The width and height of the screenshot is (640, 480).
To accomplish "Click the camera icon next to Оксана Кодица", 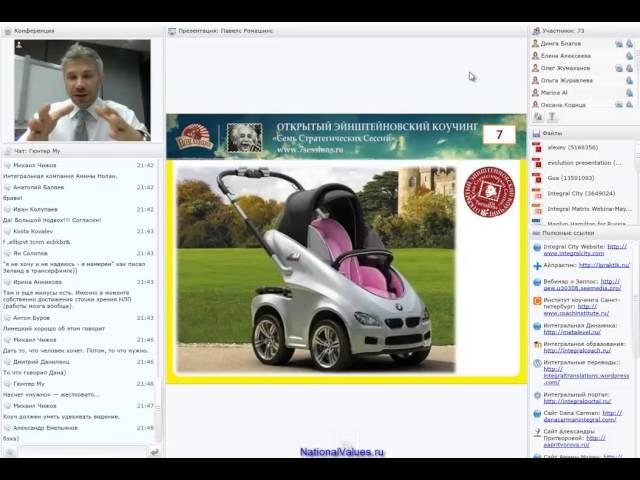I will coord(619,105).
